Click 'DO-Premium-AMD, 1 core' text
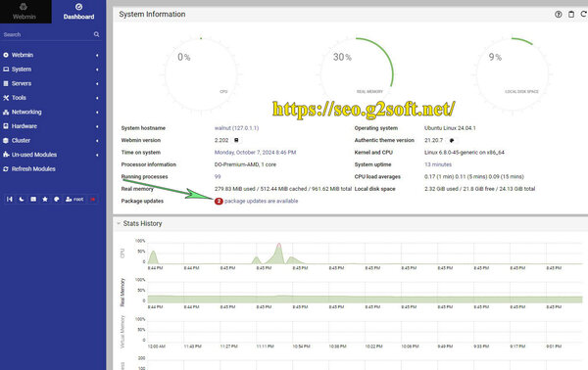Screen dimensions: 588x370 click(x=245, y=164)
